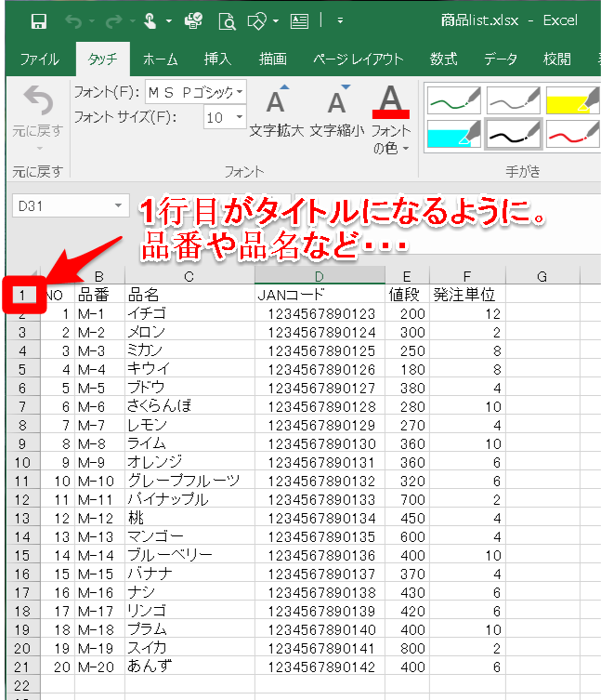Image resolution: width=601 pixels, height=700 pixels.
Task: Click the quick print icon in quick access toolbar
Action: (x=193, y=21)
